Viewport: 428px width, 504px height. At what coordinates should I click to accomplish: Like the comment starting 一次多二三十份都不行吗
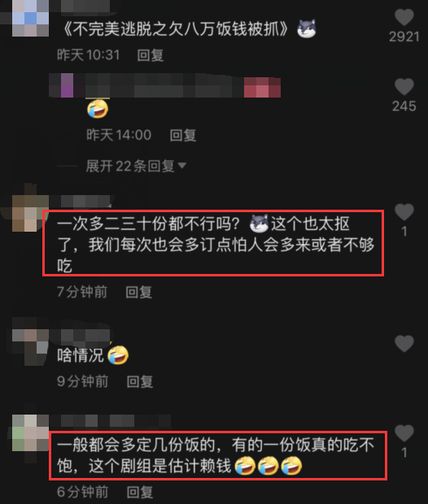[x=404, y=212]
